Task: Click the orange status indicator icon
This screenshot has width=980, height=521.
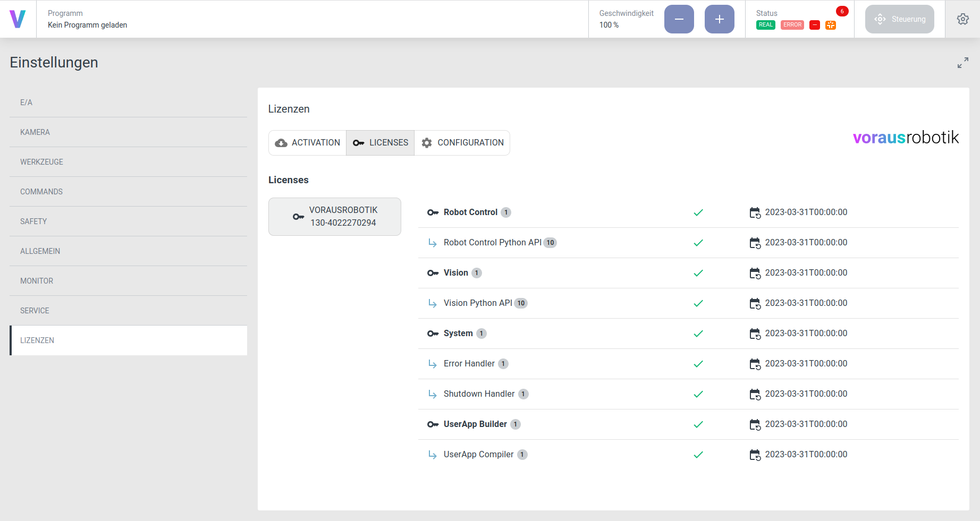Action: tap(830, 25)
